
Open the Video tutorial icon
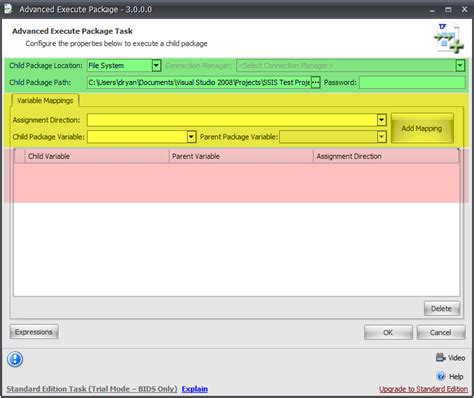coord(441,357)
